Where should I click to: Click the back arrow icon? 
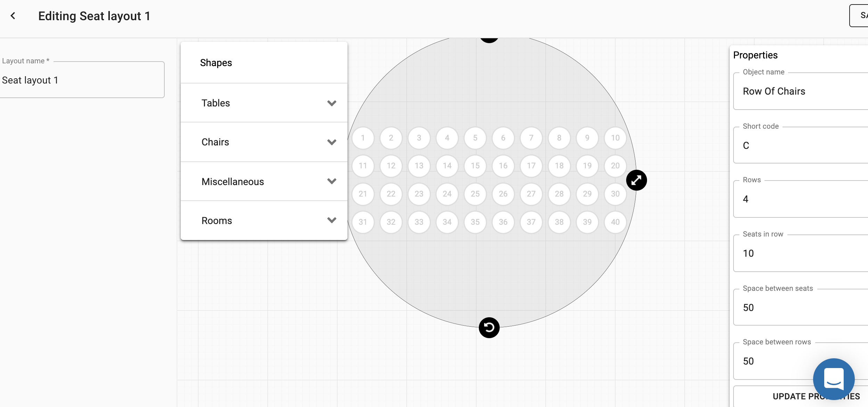click(13, 16)
